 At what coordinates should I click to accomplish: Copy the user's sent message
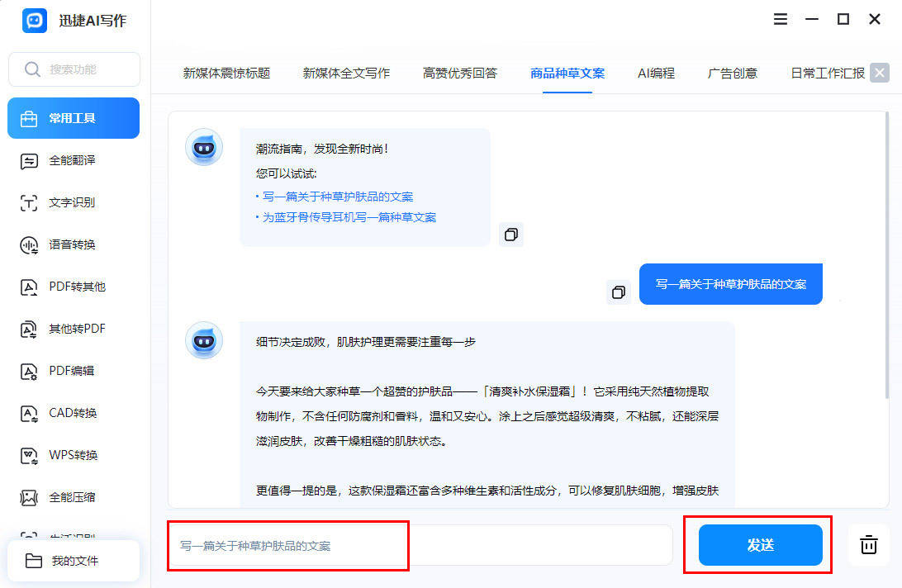point(618,292)
